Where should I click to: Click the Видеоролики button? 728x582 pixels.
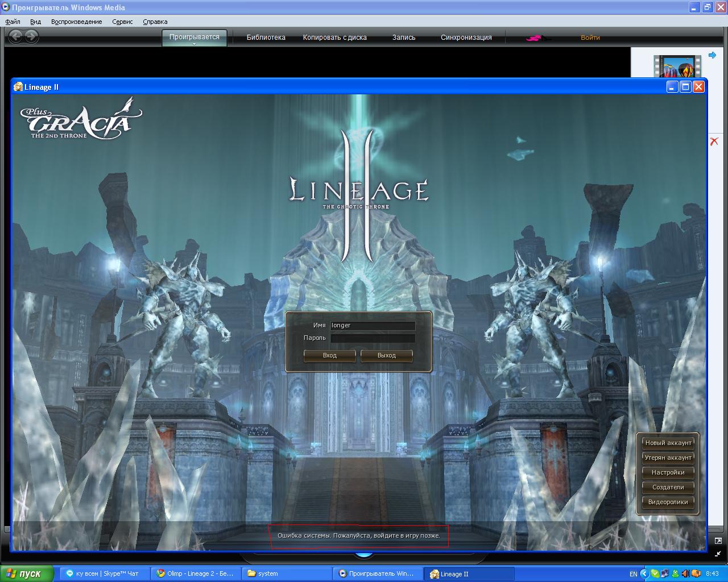[668, 502]
